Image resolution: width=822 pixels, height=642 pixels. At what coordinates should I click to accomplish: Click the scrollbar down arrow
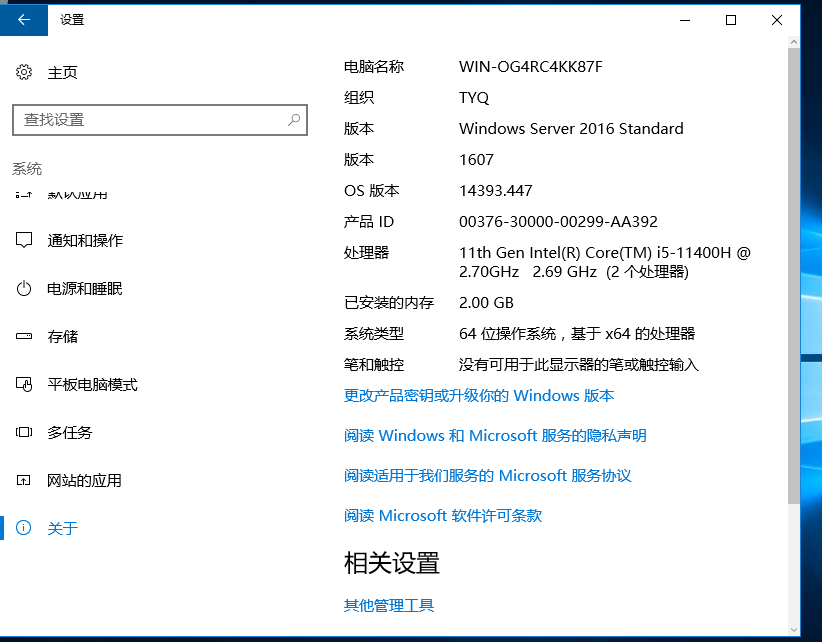tap(794, 630)
